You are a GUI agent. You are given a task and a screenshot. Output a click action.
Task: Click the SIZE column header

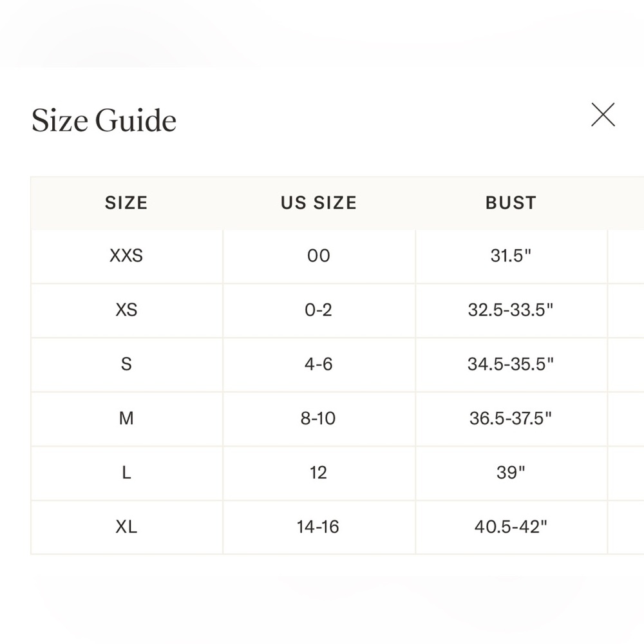point(126,203)
